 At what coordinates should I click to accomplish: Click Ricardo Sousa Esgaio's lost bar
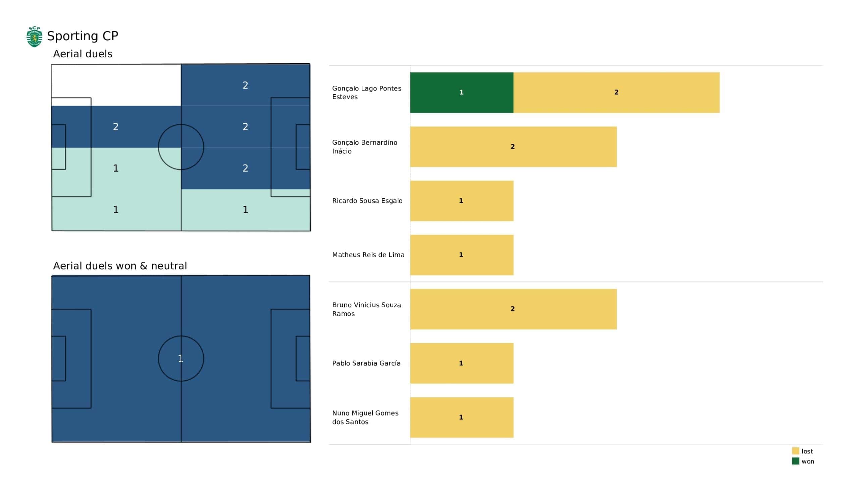pos(461,201)
